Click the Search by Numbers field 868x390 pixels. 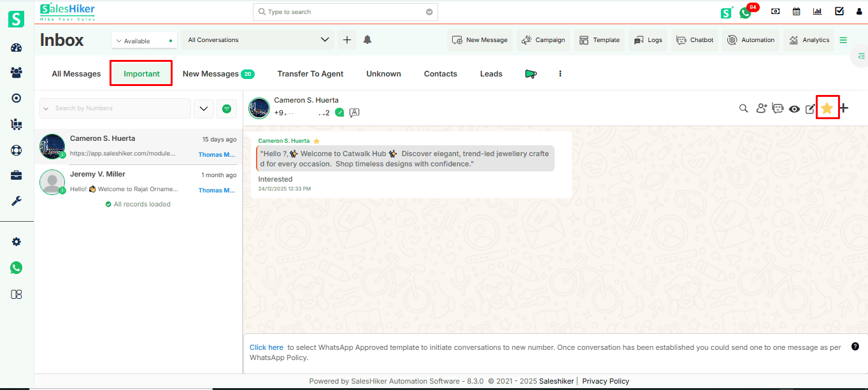coord(119,108)
